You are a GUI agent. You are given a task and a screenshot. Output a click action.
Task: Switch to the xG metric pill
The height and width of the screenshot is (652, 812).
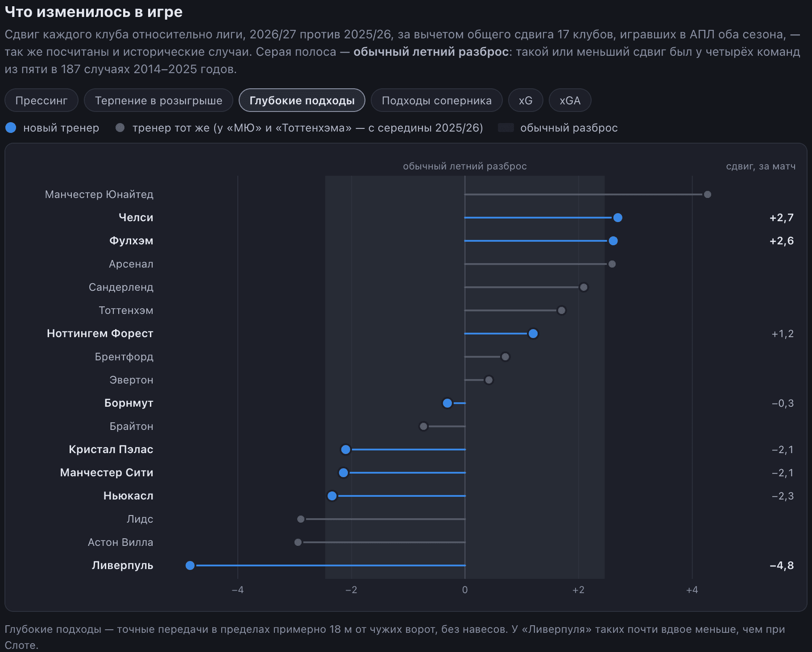[x=526, y=100]
